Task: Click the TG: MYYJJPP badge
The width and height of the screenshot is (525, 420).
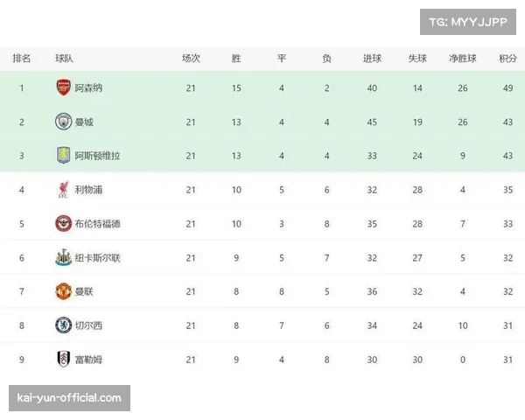Action: coord(468,21)
